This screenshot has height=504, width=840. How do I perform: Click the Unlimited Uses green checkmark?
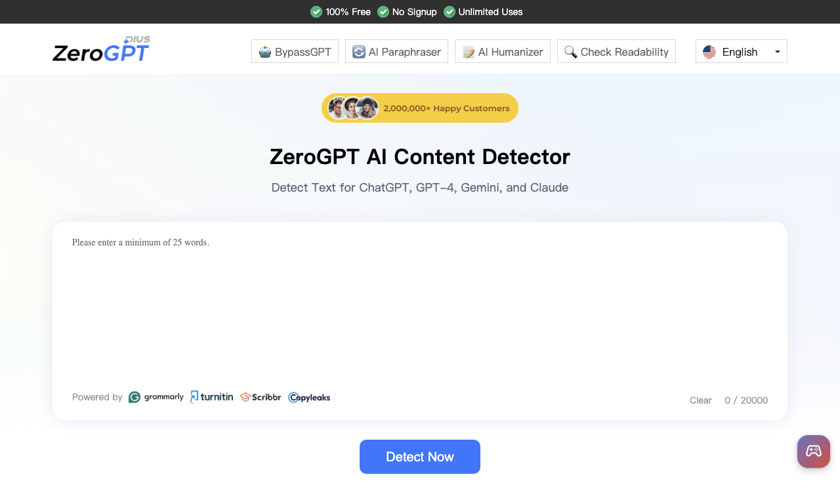click(x=450, y=12)
